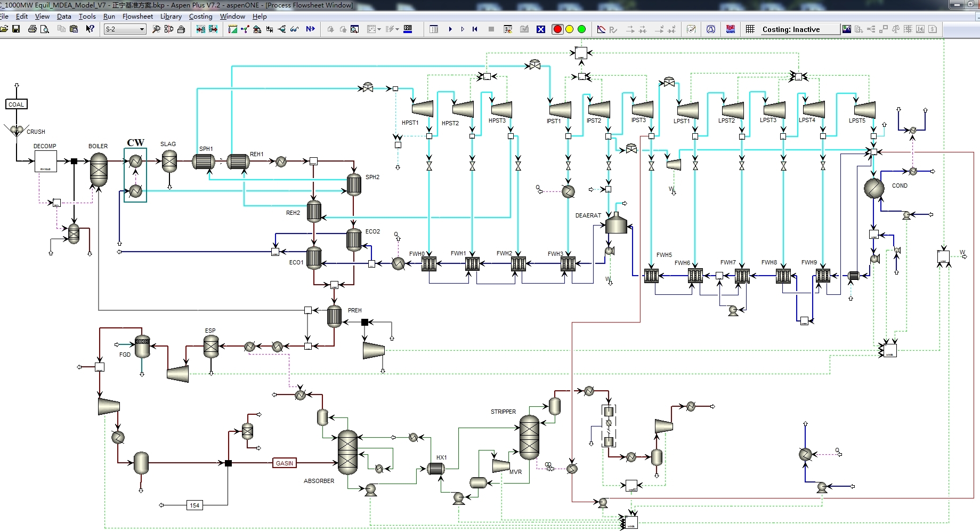Viewport: 980px width, 531px height.
Task: Click the What's This help icon
Action: pyautogui.click(x=90, y=29)
